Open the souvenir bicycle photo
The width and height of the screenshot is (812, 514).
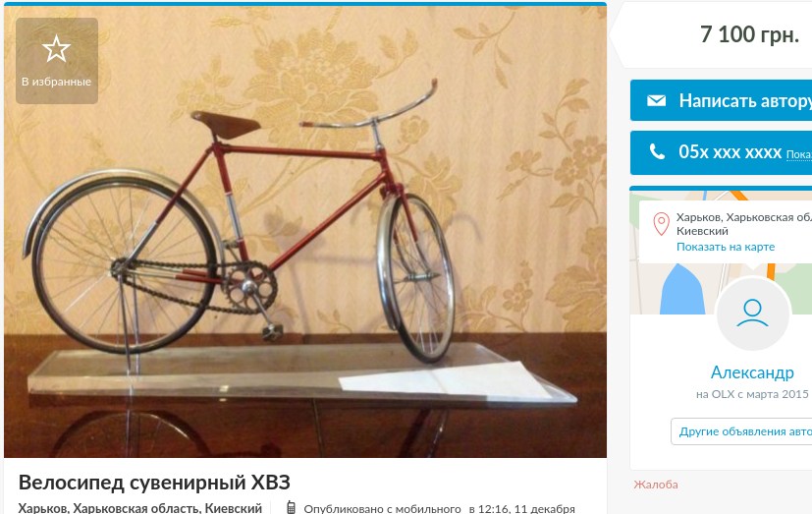tap(305, 232)
